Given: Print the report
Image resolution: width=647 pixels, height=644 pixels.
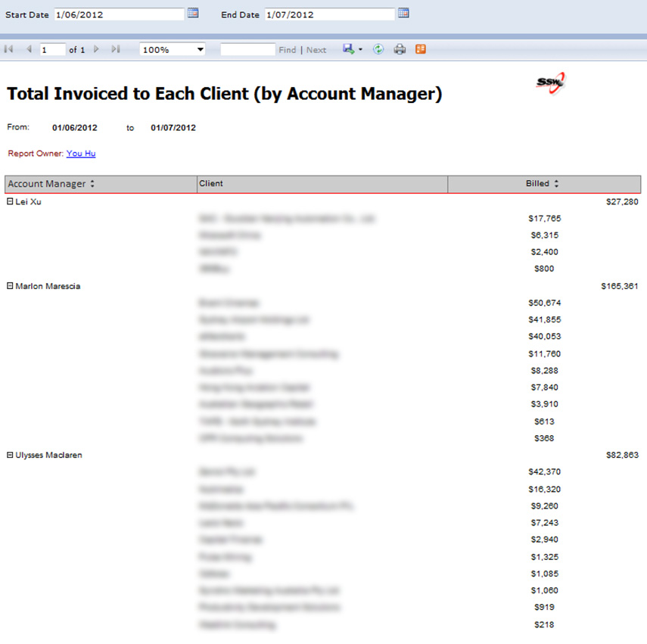Looking at the screenshot, I should pyautogui.click(x=400, y=49).
